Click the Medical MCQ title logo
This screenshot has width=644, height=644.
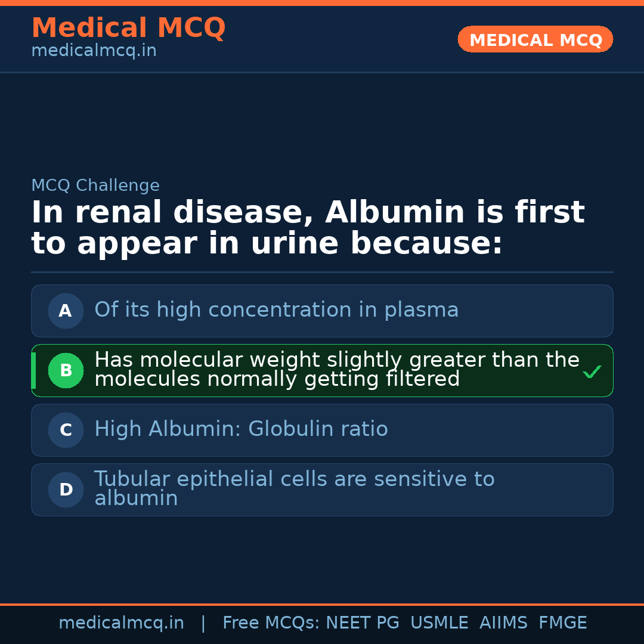pos(128,28)
